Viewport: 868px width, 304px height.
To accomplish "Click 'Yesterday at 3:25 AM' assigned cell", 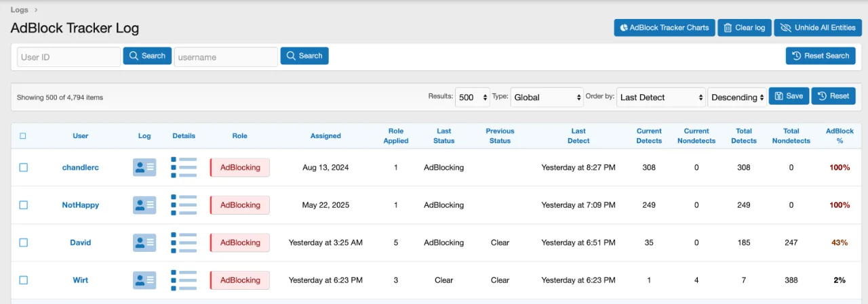I will coord(325,242).
